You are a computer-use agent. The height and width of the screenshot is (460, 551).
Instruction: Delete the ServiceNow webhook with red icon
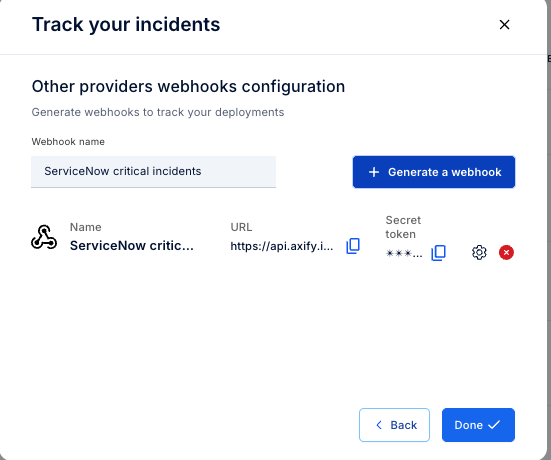pos(506,252)
